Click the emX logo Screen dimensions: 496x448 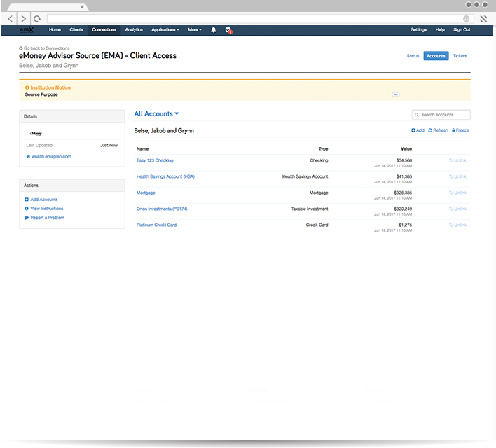27,29
